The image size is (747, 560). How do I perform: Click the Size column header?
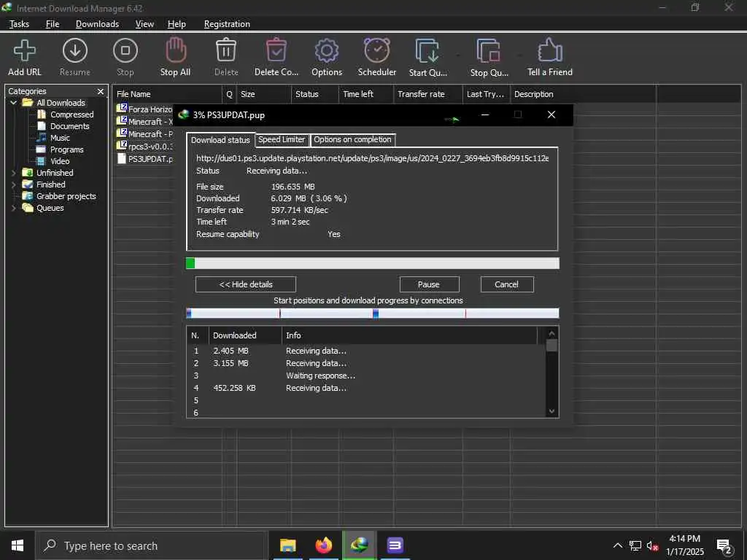pos(264,94)
